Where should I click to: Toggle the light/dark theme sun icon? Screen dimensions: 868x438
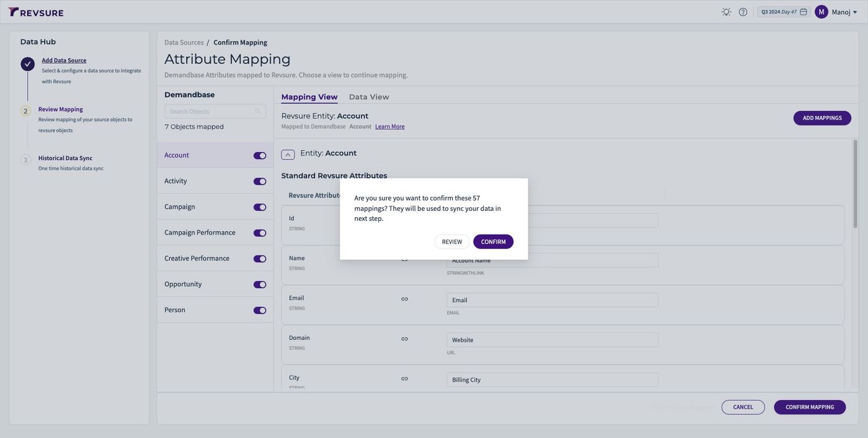(726, 12)
